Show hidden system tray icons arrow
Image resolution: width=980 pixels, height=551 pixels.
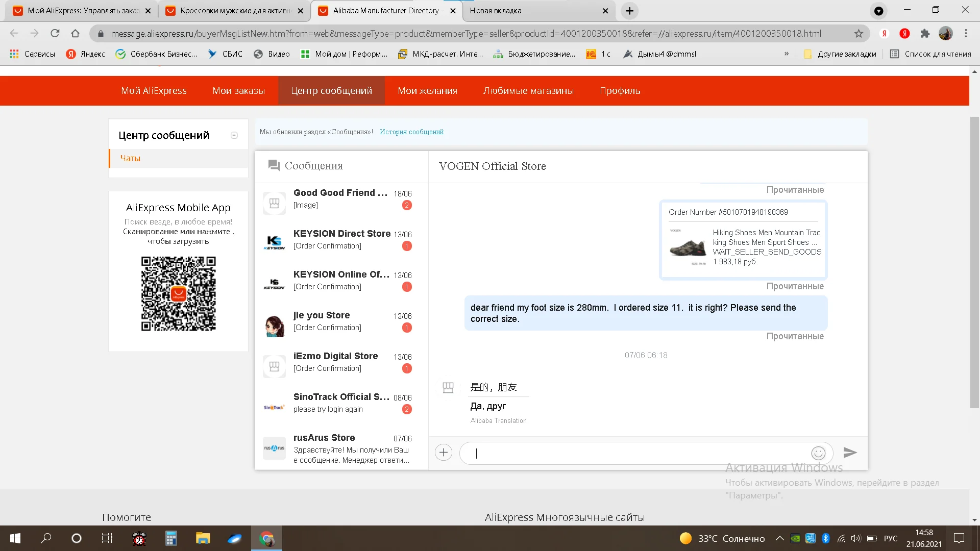point(779,538)
